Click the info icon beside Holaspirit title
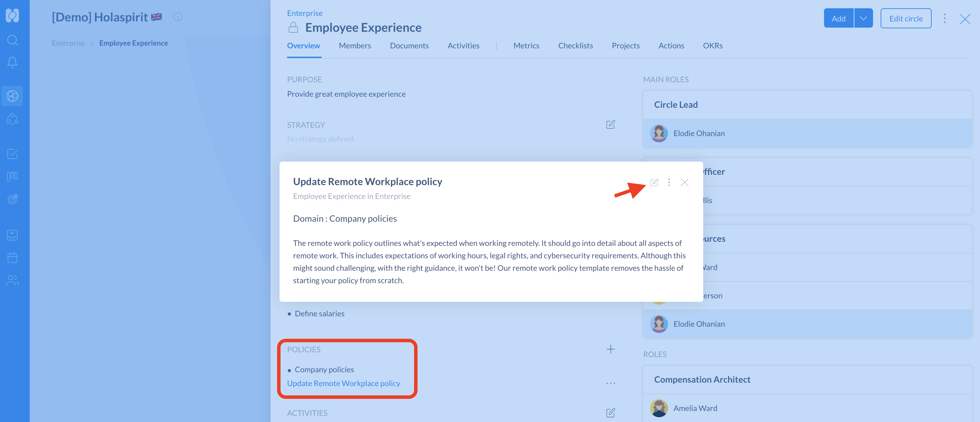 [x=178, y=17]
